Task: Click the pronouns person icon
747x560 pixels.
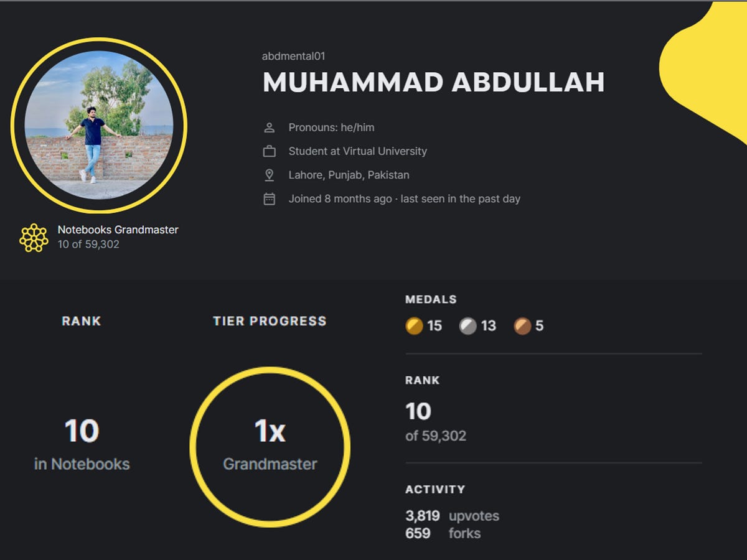Action: tap(270, 127)
